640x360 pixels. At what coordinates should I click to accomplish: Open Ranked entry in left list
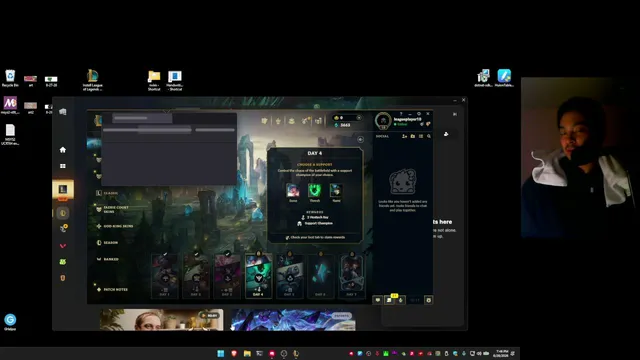click(108, 259)
